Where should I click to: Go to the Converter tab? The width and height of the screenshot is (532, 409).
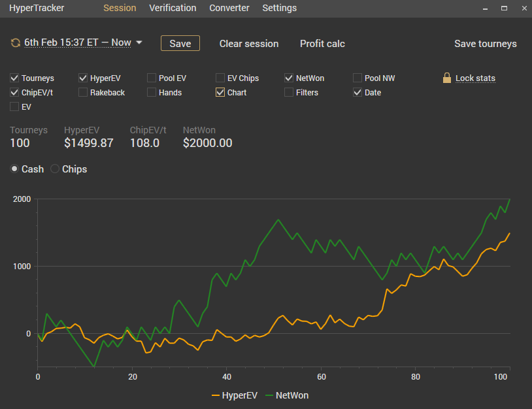point(229,8)
